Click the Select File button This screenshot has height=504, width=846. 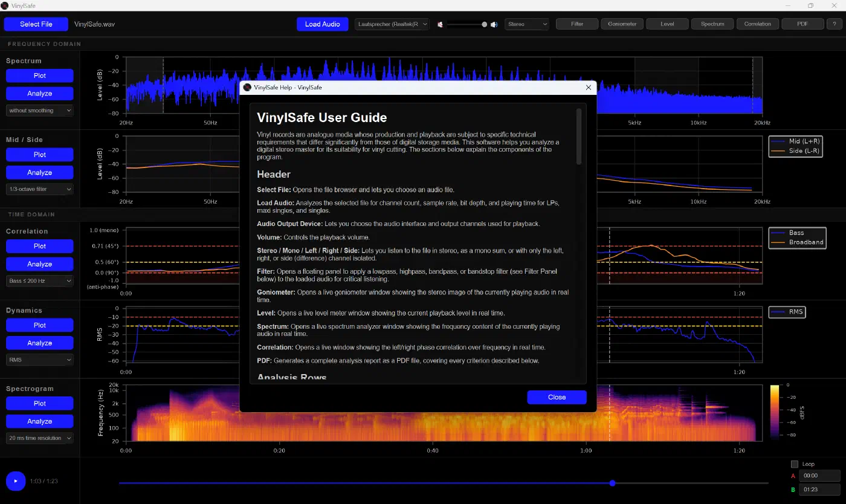coord(36,24)
